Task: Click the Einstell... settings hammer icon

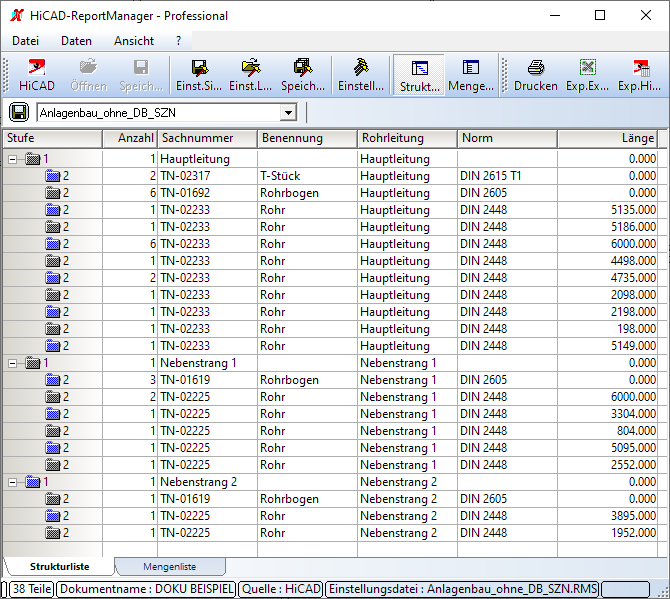Action: pyautogui.click(x=360, y=75)
